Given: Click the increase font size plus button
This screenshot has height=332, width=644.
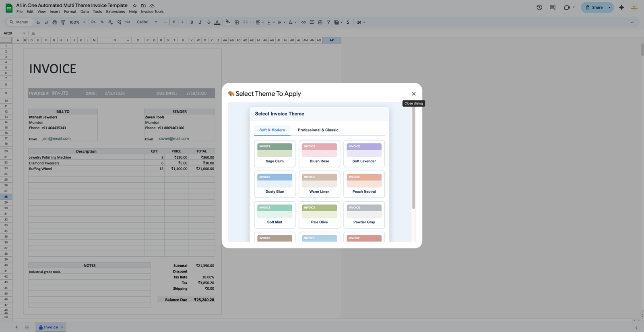Looking at the screenshot, I should pos(182,22).
